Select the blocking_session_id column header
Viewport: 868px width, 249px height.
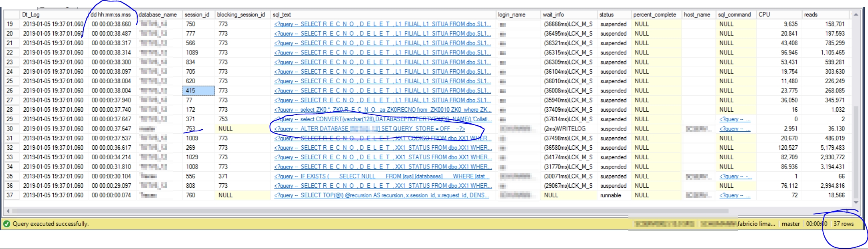(x=241, y=15)
